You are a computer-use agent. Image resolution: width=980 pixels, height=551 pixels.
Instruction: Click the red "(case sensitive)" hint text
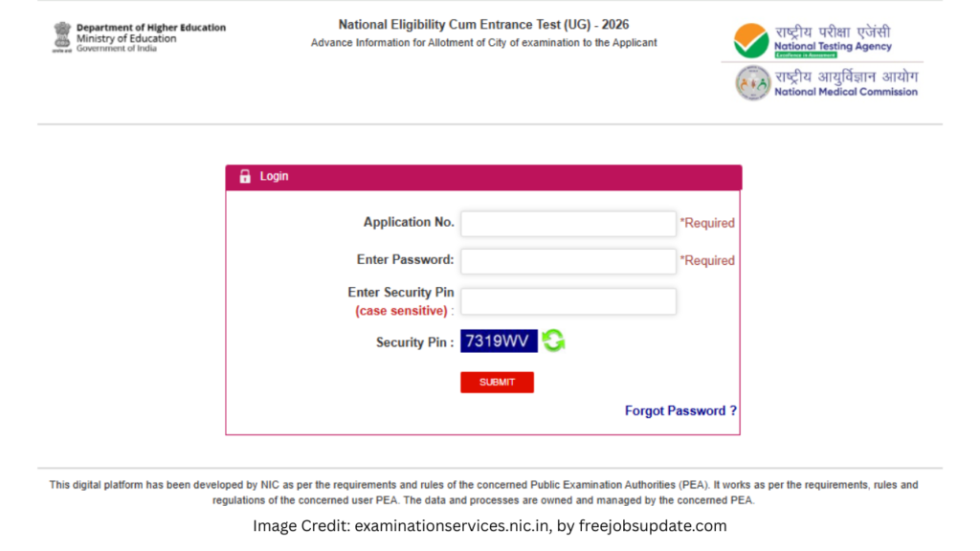[401, 311]
